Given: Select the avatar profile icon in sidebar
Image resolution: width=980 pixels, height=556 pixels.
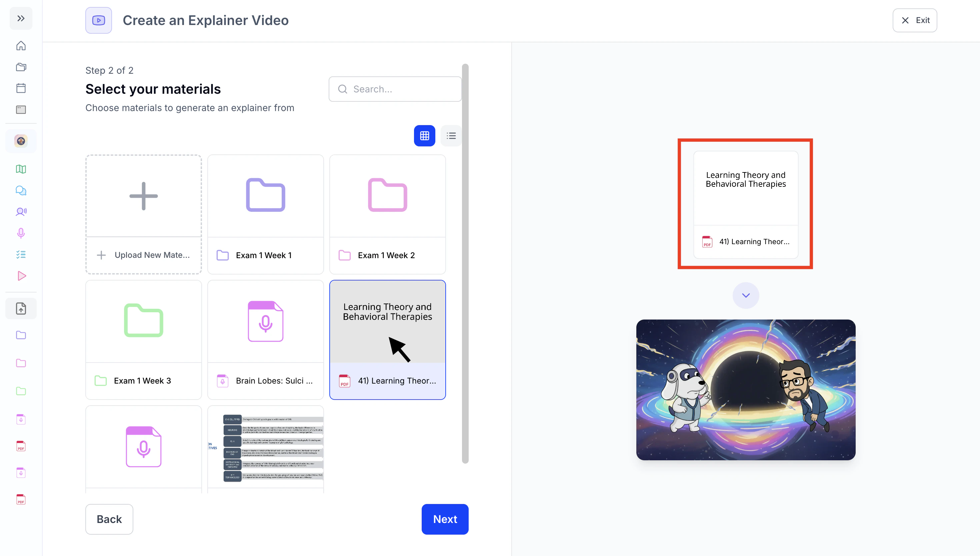Looking at the screenshot, I should pyautogui.click(x=21, y=141).
